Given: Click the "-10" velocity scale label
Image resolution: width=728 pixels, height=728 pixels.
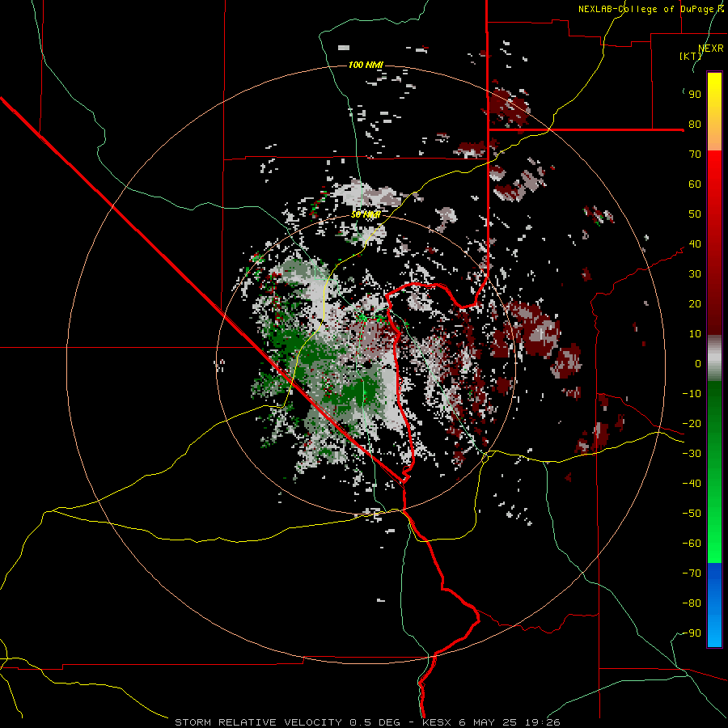Looking at the screenshot, I should [x=692, y=394].
